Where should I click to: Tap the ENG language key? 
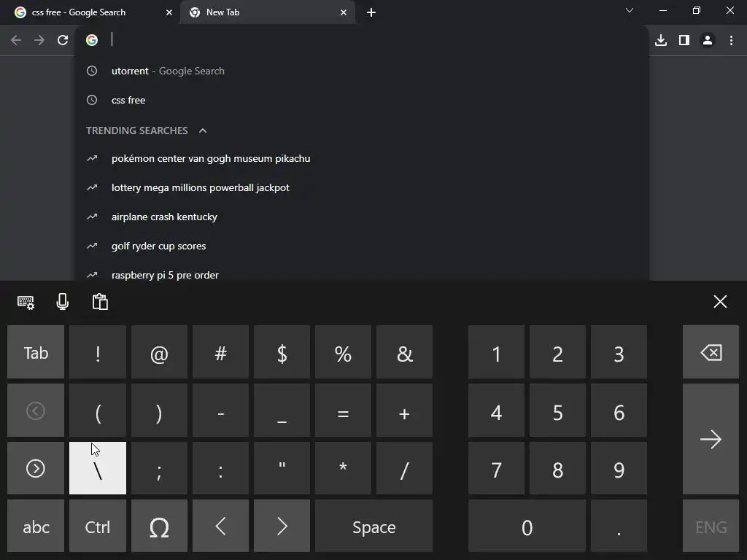click(x=711, y=526)
